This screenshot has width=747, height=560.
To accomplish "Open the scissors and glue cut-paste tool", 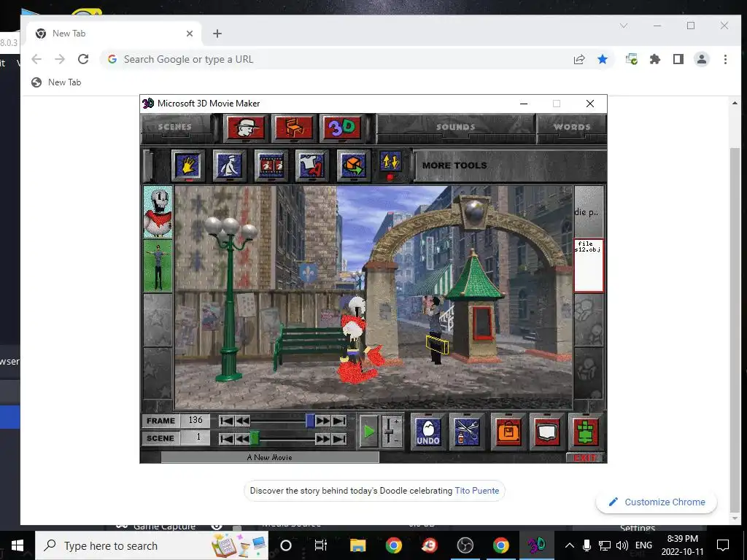I will pyautogui.click(x=466, y=432).
